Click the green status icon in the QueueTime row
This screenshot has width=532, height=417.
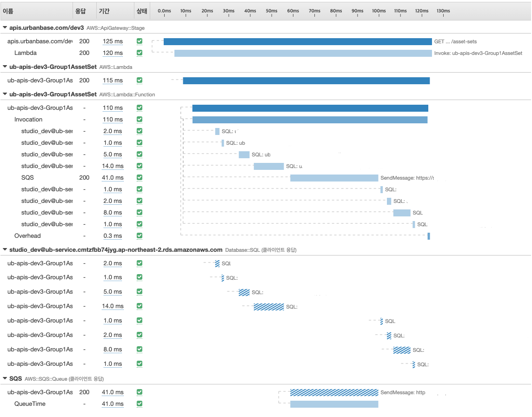coord(140,404)
